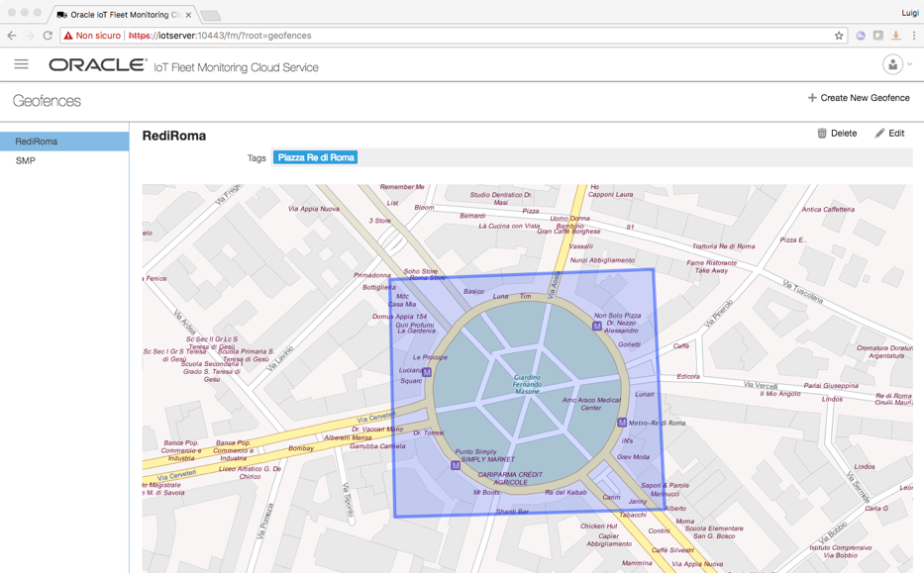Click Re del Kebab map label
This screenshot has width=924, height=573.
coord(565,492)
